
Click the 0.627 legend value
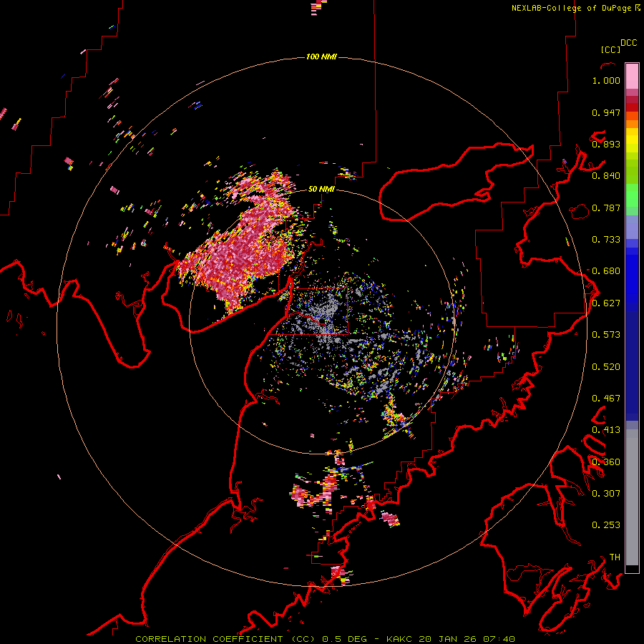pos(606,303)
